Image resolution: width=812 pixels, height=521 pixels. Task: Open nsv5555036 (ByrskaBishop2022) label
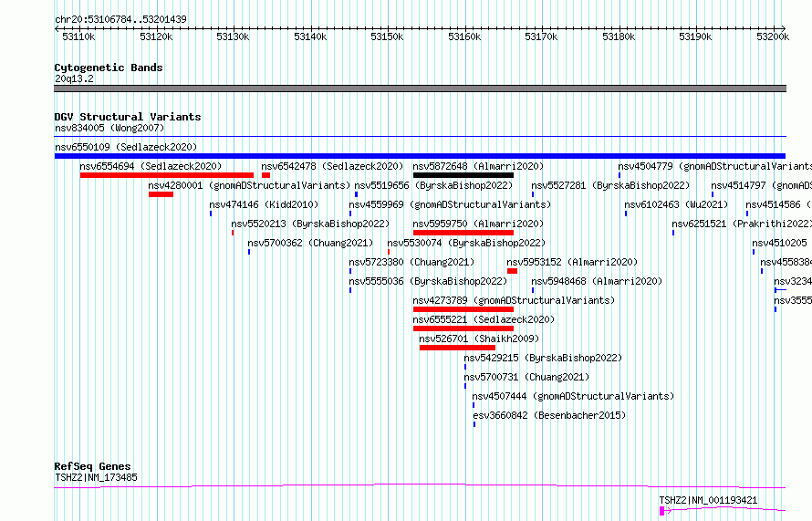point(428,281)
